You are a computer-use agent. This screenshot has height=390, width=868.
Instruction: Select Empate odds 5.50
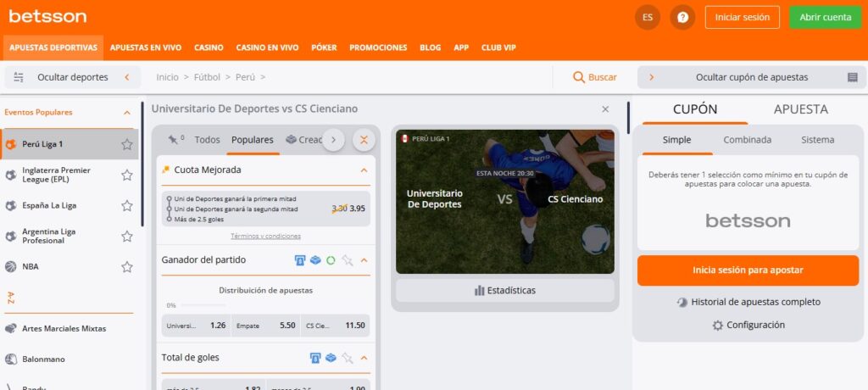tap(265, 326)
